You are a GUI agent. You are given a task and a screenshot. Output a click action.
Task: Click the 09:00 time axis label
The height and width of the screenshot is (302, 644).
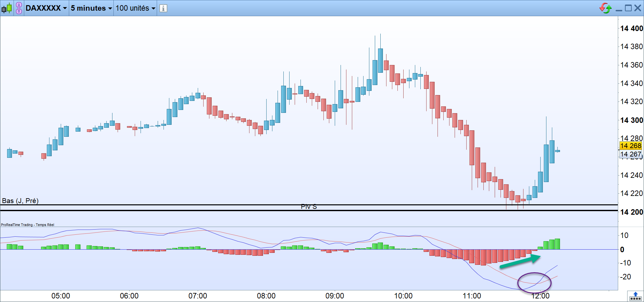(335, 296)
